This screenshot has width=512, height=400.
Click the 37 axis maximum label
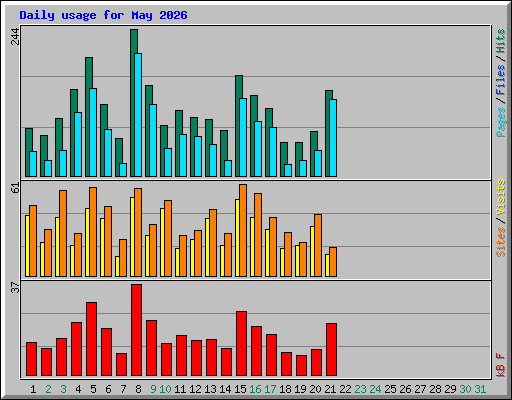pos(15,287)
